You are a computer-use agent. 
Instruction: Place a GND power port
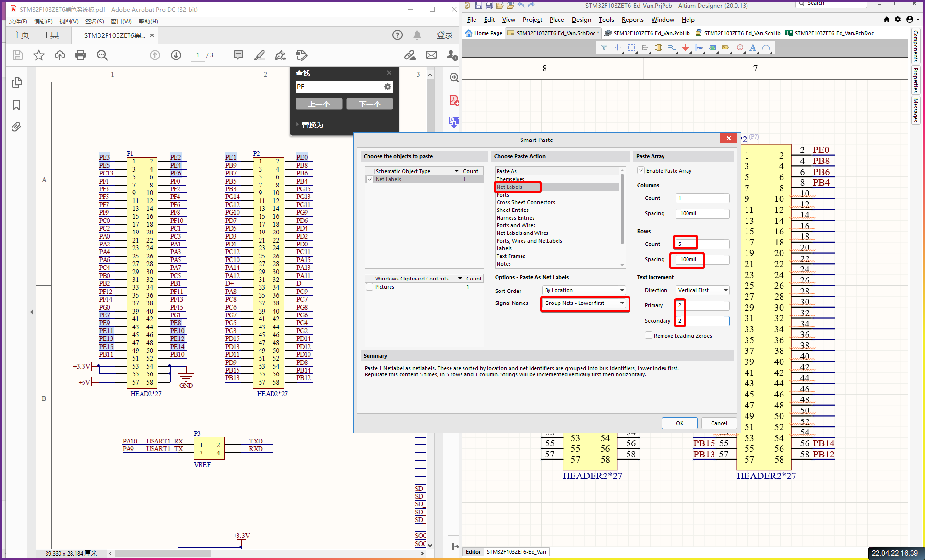pyautogui.click(x=686, y=47)
